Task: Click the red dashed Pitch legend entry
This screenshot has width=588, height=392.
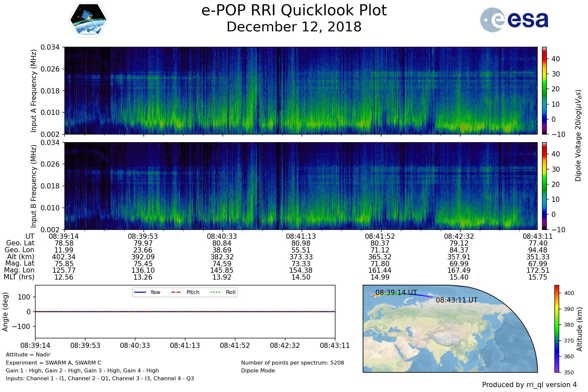Action: pos(185,292)
